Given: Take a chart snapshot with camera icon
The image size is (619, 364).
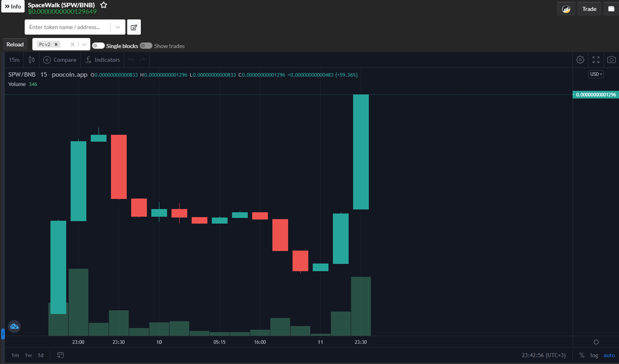Looking at the screenshot, I should [x=611, y=60].
